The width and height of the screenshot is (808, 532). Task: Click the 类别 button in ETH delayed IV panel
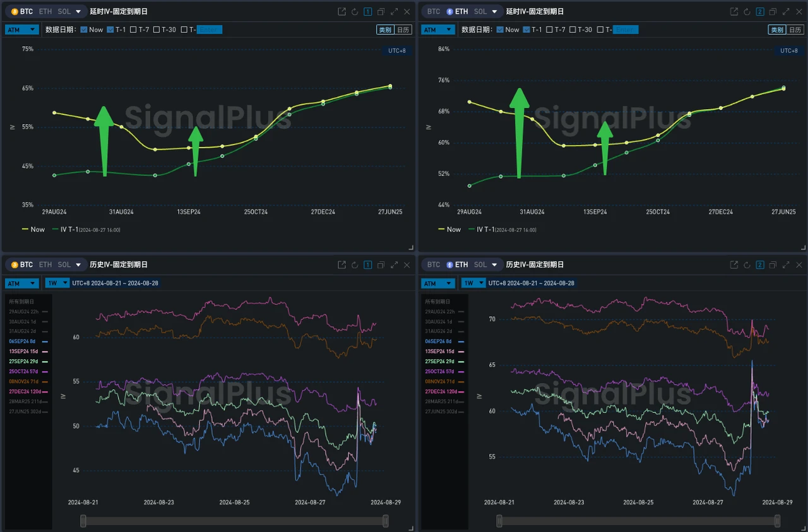pyautogui.click(x=776, y=30)
